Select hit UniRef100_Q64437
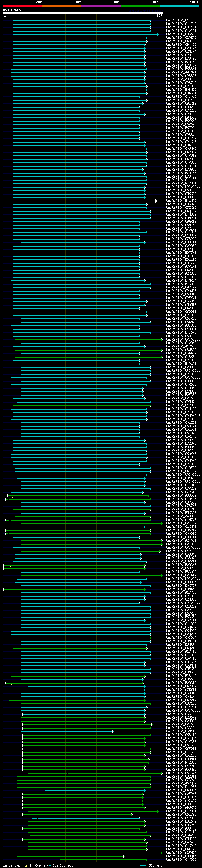 [181, 353]
